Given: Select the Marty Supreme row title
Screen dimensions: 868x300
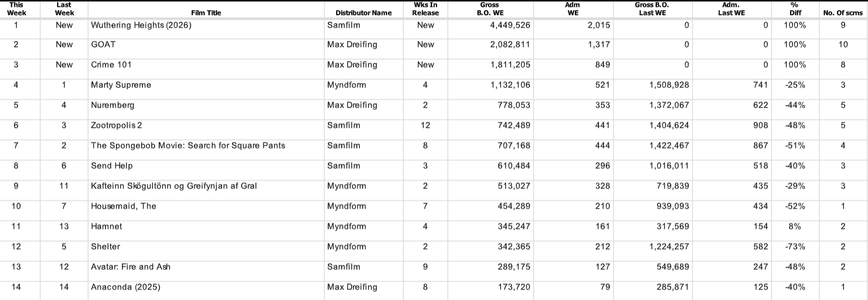Looking at the screenshot, I should pos(121,85).
